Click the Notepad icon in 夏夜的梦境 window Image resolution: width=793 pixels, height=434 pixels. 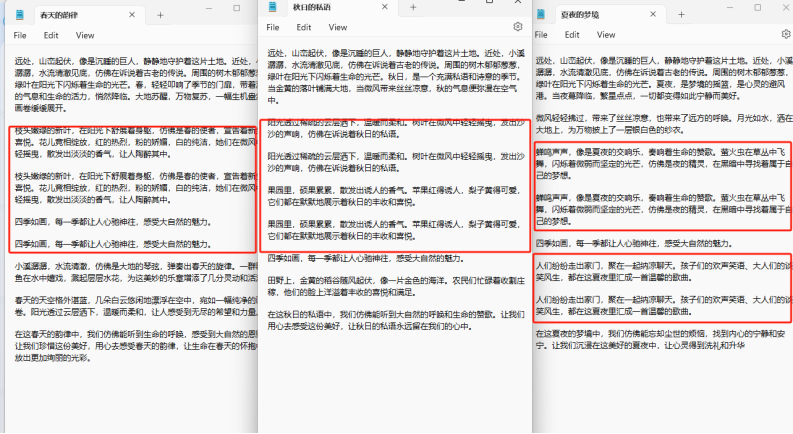[541, 14]
